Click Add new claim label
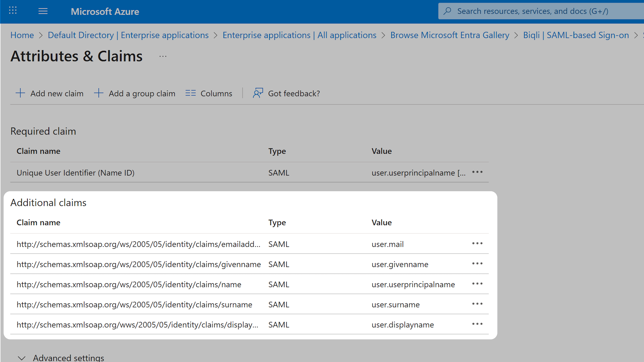Image resolution: width=644 pixels, height=362 pixels. point(57,94)
